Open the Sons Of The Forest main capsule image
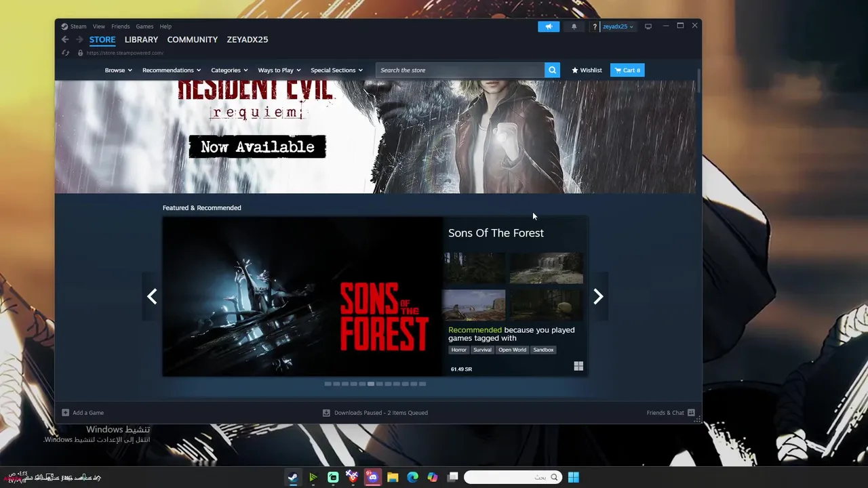This screenshot has height=488, width=868. (302, 296)
